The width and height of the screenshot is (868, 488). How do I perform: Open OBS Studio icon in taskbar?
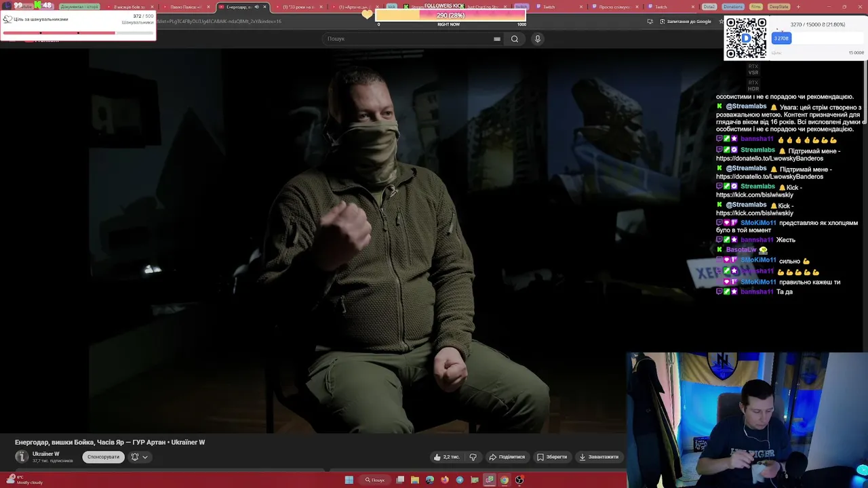coord(519,480)
